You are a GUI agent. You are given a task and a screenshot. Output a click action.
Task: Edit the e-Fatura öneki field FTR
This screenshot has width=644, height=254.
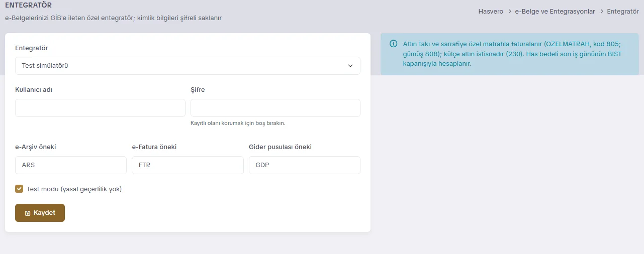click(x=188, y=165)
